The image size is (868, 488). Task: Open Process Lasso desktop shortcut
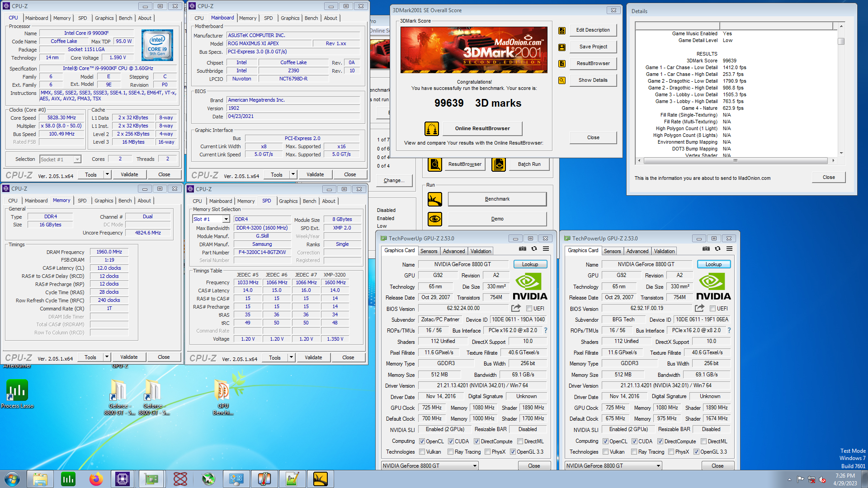[x=17, y=394]
